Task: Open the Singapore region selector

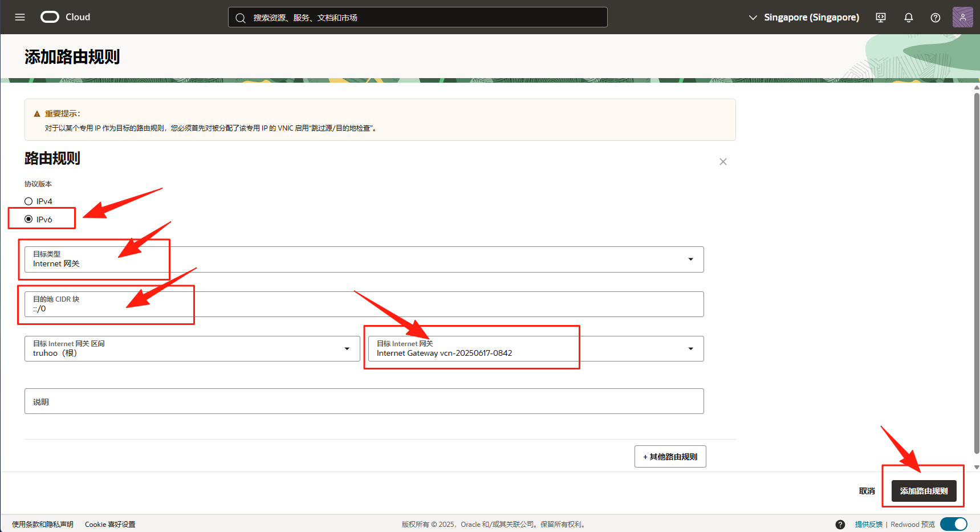Action: coord(804,18)
